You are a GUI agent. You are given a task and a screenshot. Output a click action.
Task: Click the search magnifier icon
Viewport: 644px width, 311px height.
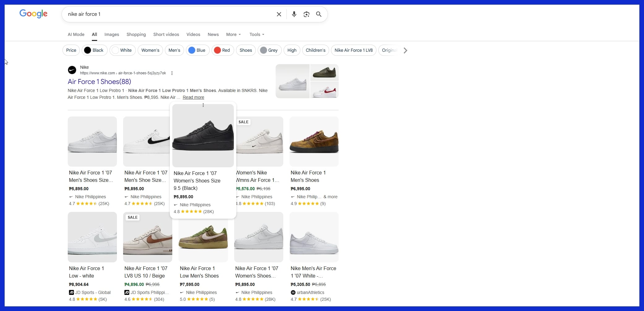319,14
